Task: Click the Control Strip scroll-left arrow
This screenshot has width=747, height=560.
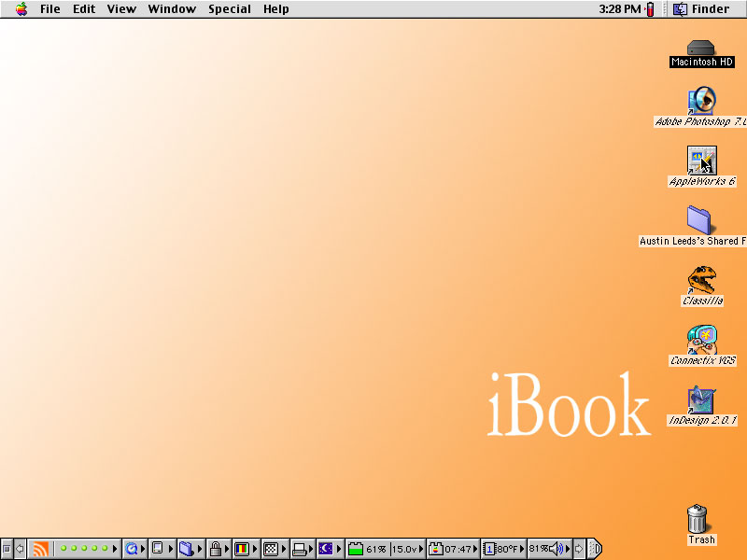Action: point(20,549)
